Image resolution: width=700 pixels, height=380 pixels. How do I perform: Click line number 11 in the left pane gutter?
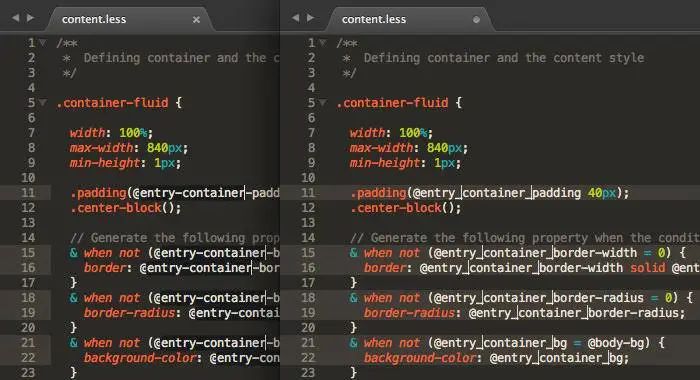click(x=28, y=192)
